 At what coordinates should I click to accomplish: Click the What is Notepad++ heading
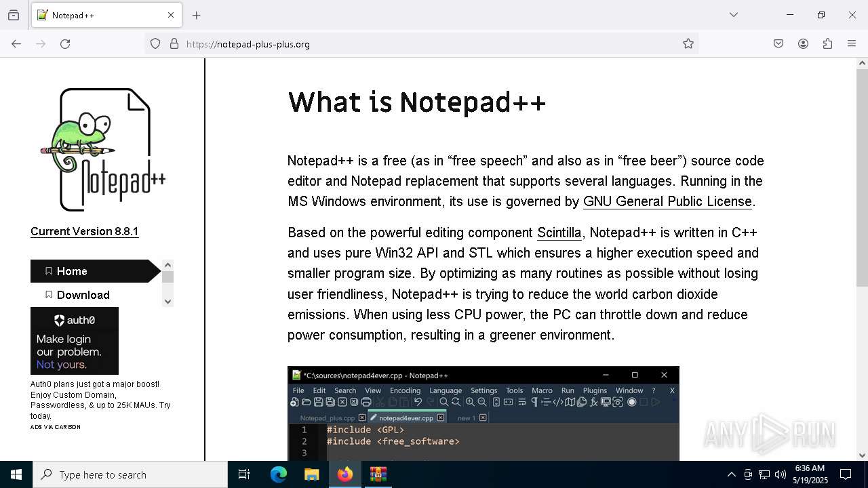click(417, 102)
